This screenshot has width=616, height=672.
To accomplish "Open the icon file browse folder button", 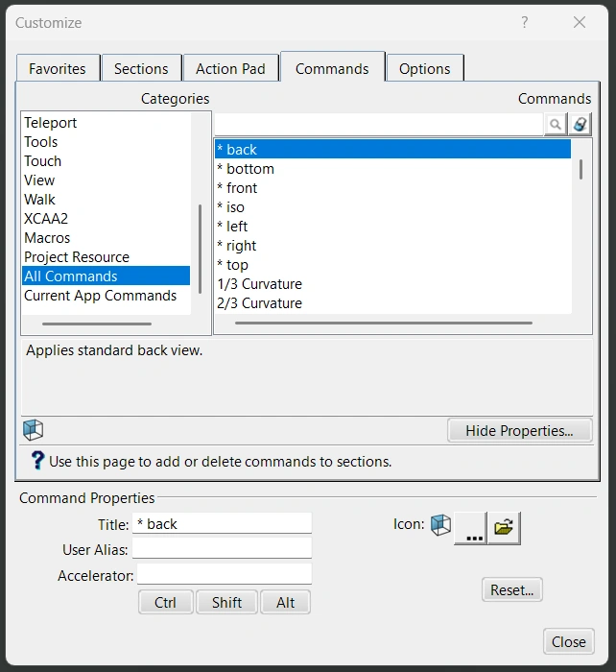I will point(504,527).
